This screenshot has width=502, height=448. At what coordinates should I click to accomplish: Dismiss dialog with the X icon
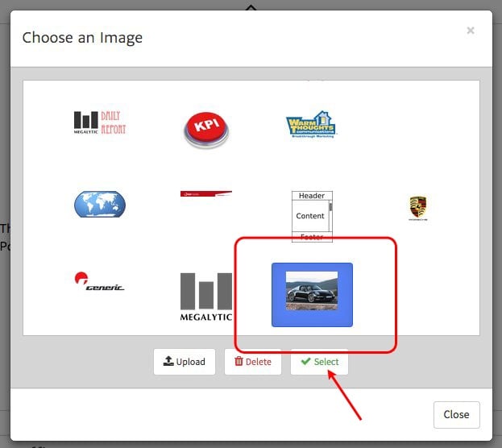tap(471, 31)
